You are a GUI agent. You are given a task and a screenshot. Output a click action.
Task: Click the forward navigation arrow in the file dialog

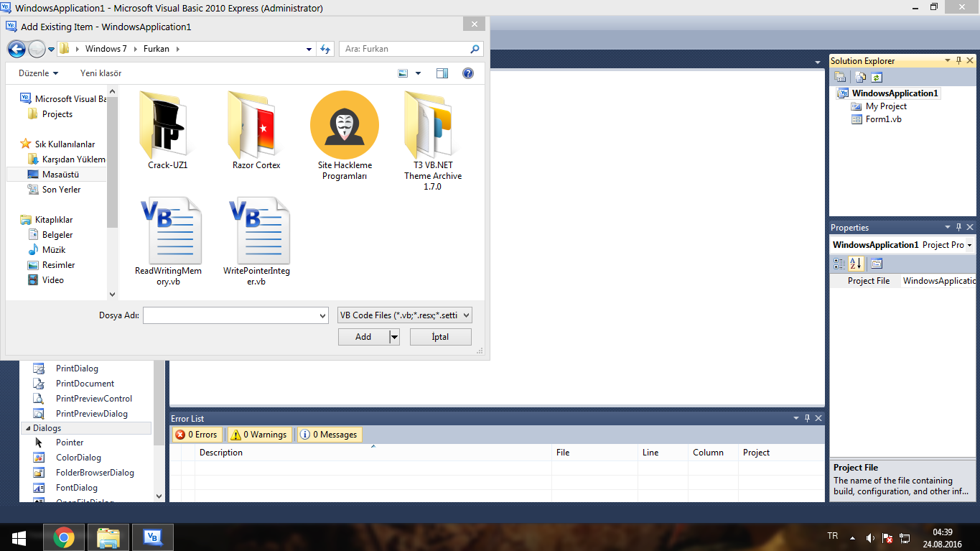click(x=36, y=49)
